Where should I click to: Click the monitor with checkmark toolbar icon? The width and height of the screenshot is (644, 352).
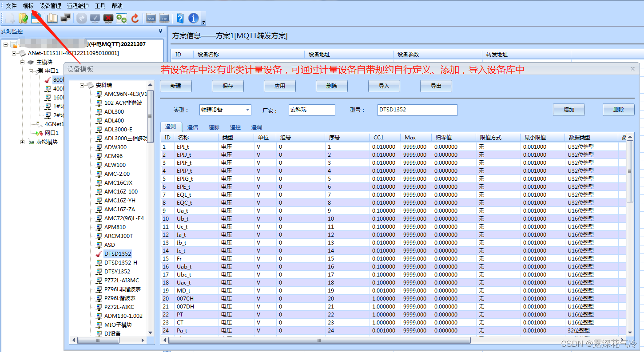coord(95,18)
